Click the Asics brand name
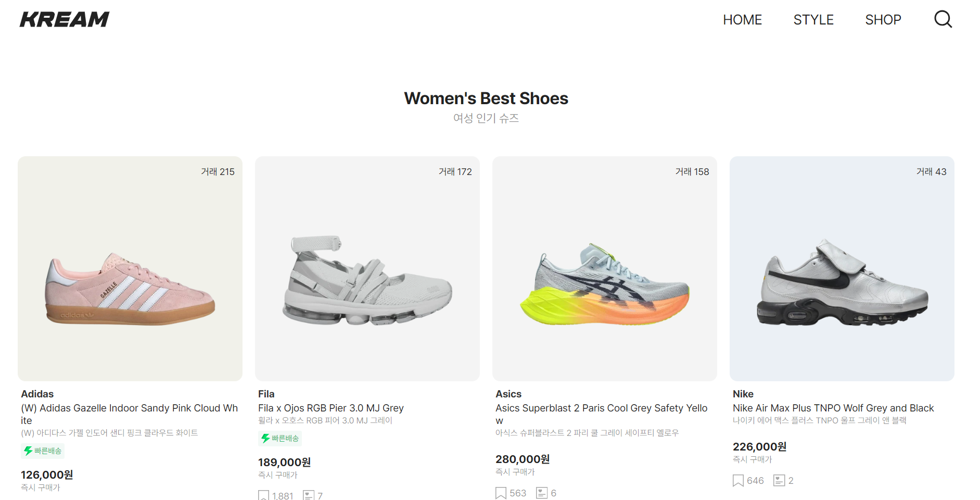980x500 pixels. [508, 394]
